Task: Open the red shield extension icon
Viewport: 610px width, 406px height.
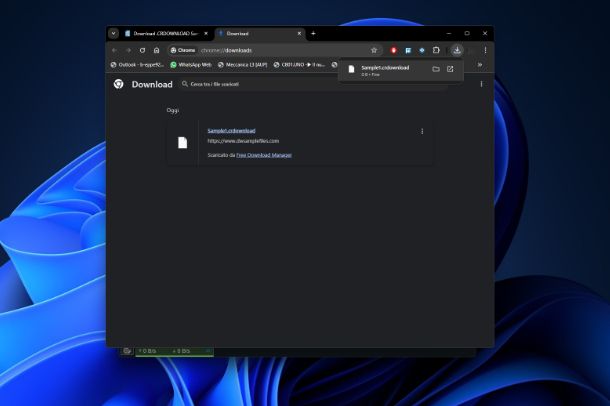Action: point(394,50)
